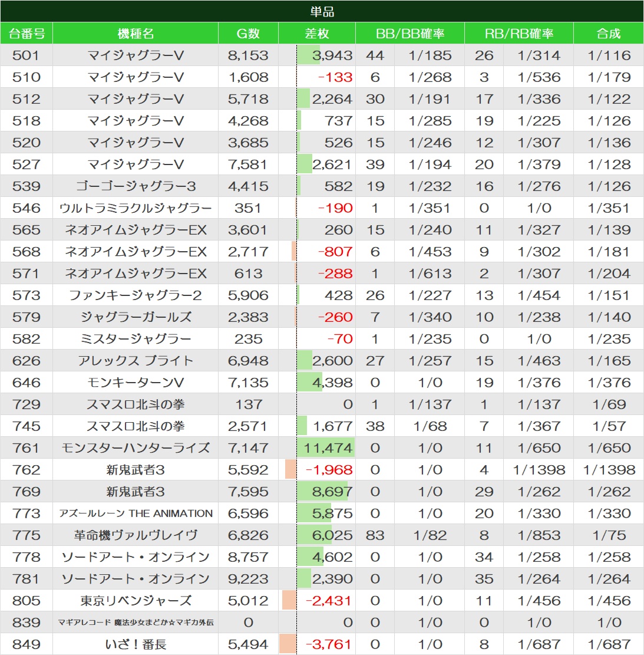Click the BB probability 1/68
644x655 pixels.
430,426
